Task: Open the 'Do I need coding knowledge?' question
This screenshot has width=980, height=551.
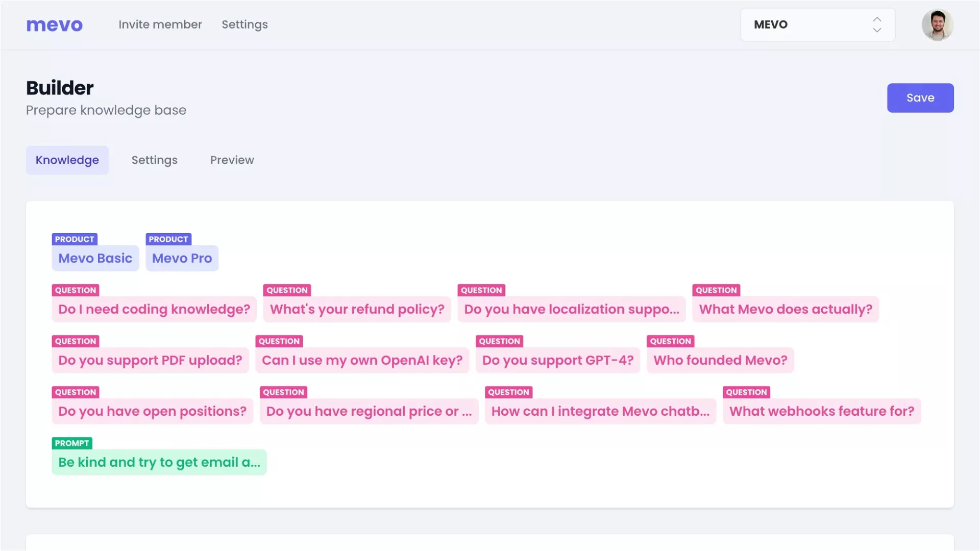Action: 154,309
